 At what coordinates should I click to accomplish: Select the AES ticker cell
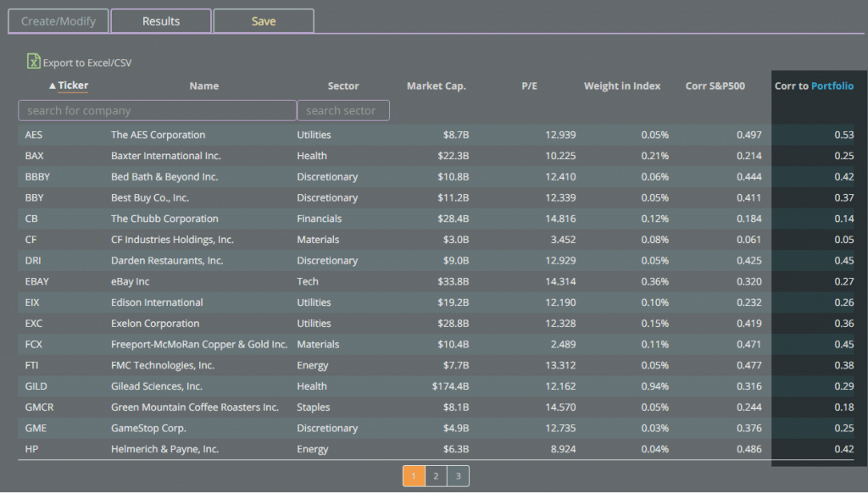click(x=34, y=135)
